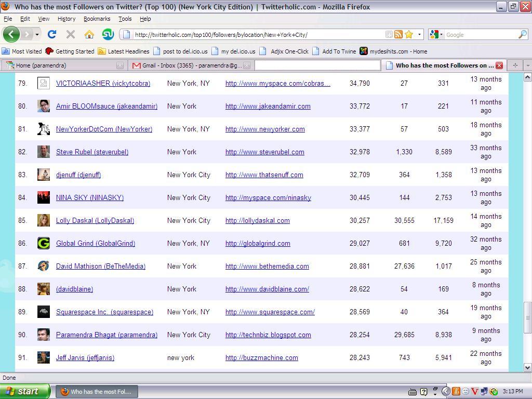The image size is (532, 399).
Task: Click the system tray keyboard icon
Action: 413,392
